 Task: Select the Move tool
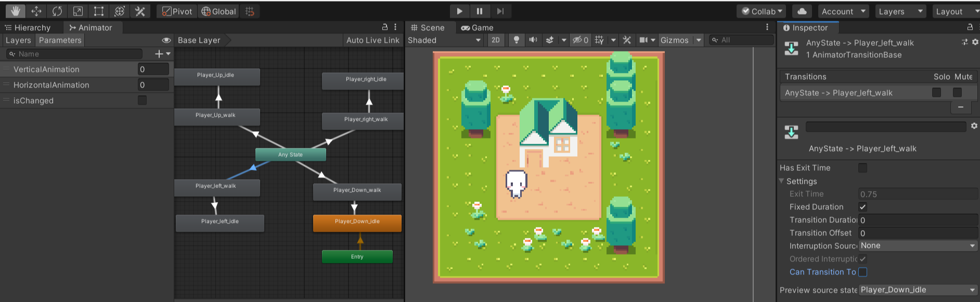[x=36, y=11]
